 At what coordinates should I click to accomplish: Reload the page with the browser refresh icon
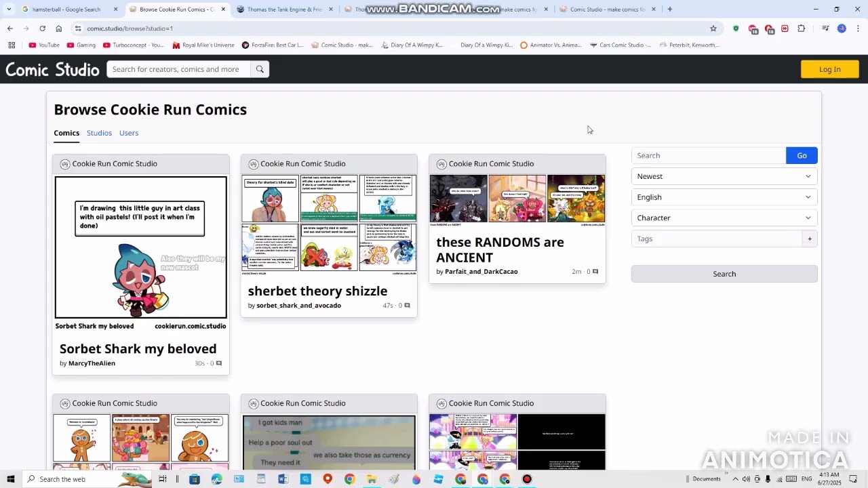(42, 28)
